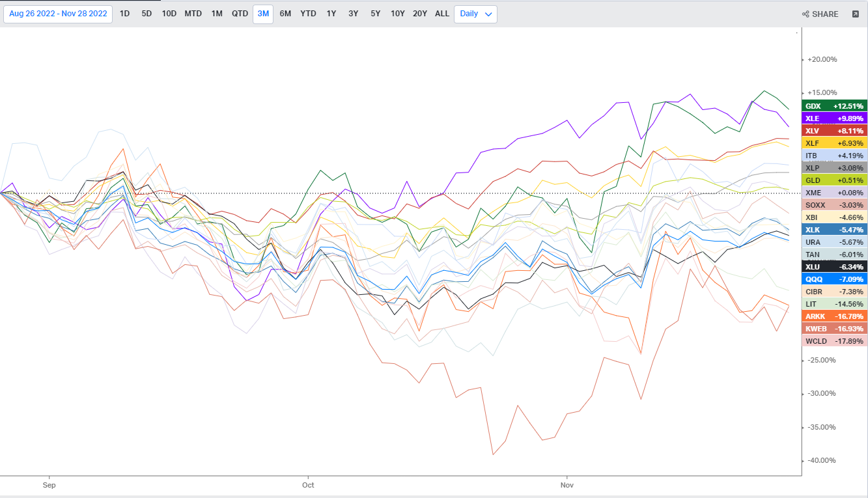
Task: Select the YTD time range
Action: point(308,14)
